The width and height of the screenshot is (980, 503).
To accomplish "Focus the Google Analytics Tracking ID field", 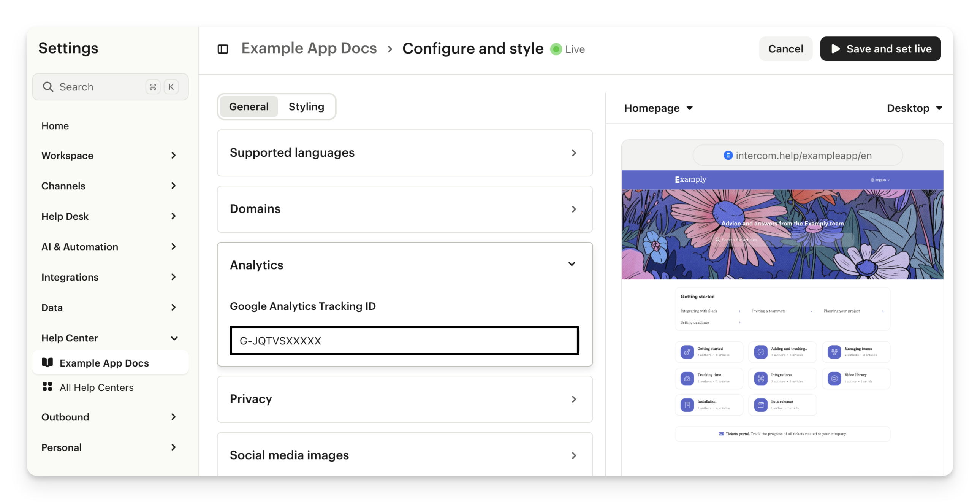I will (404, 341).
